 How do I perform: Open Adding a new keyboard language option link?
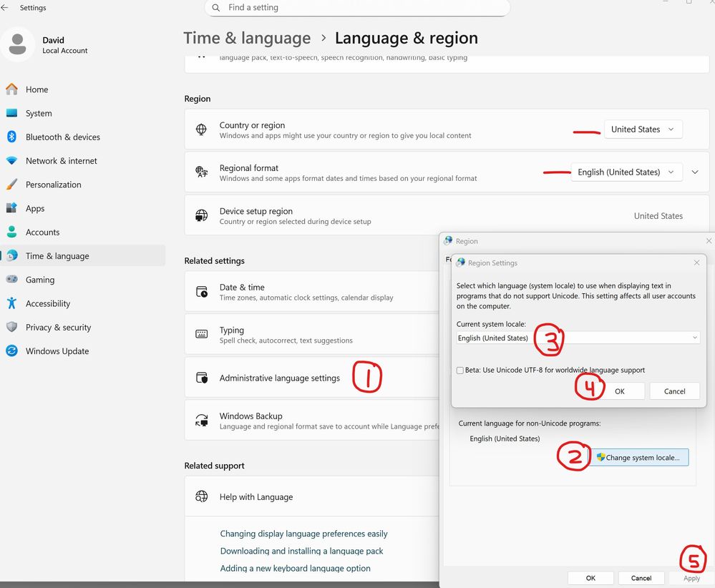pyautogui.click(x=295, y=568)
